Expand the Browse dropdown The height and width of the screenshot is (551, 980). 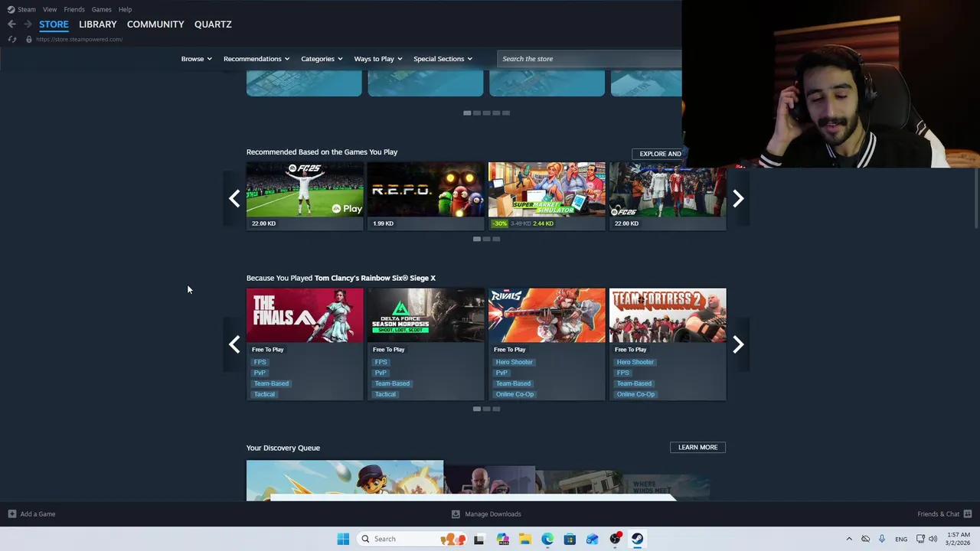(196, 59)
